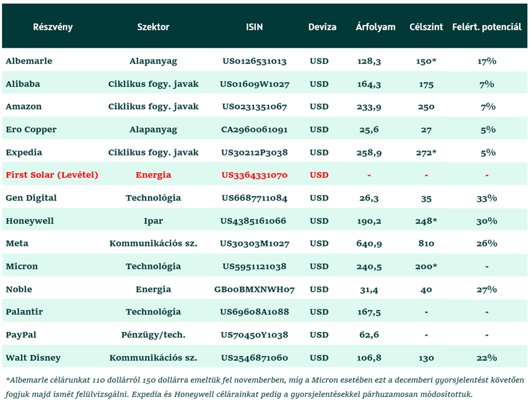Image resolution: width=532 pixels, height=402 pixels.
Task: Click Palantir's price value 167,5
Action: tap(369, 312)
